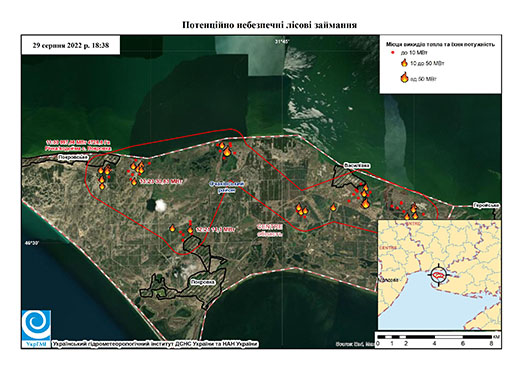520x368 pixels.
Task: Click the flame icon beside the 12:23 13,1 МВт label
Action: click(x=190, y=230)
